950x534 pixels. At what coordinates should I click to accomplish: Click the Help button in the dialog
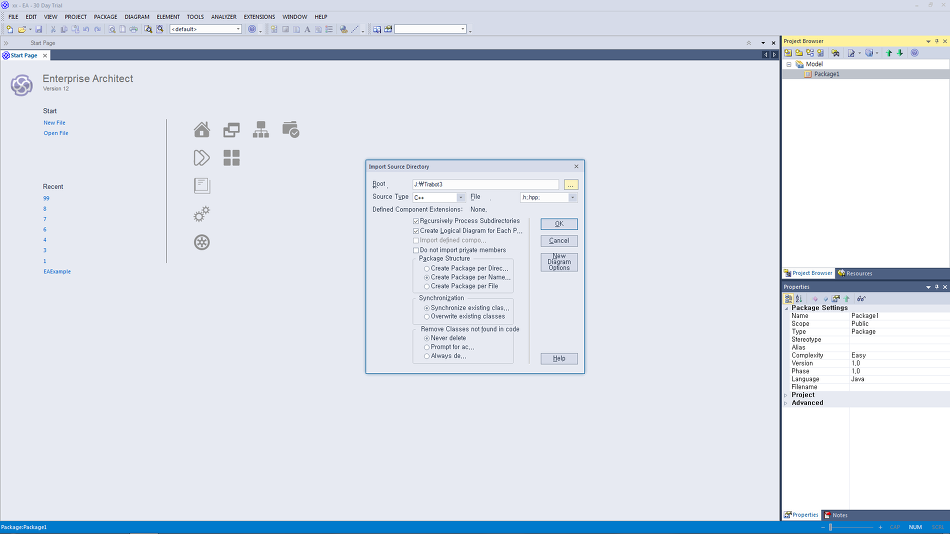click(559, 359)
